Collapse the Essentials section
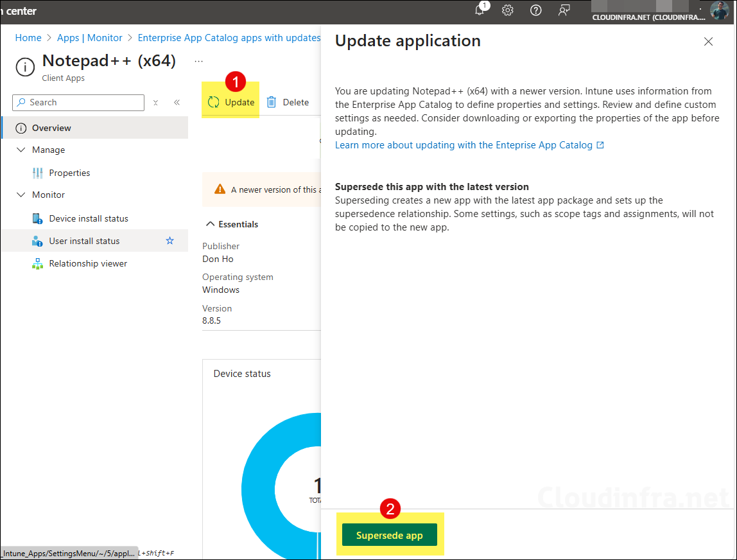Viewport: 737px width, 560px height. pyautogui.click(x=210, y=224)
